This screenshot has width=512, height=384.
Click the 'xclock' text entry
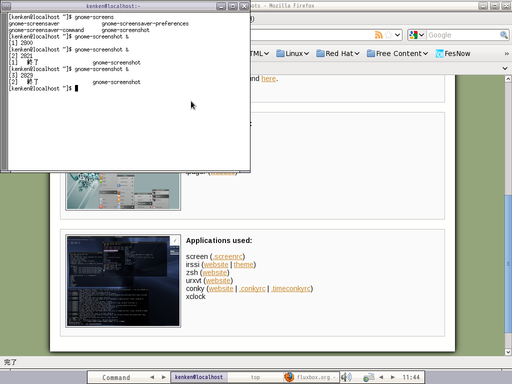(196, 297)
